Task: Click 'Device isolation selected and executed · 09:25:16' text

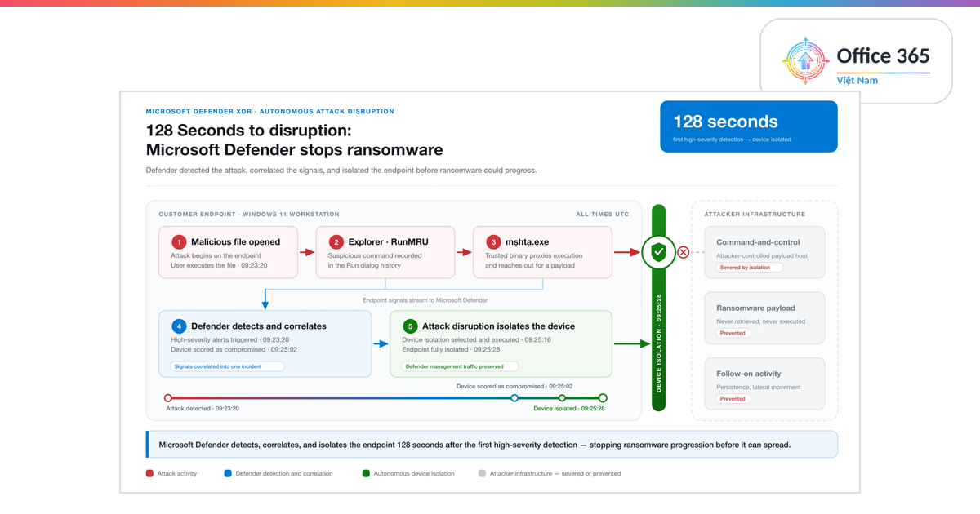Action: click(x=476, y=339)
